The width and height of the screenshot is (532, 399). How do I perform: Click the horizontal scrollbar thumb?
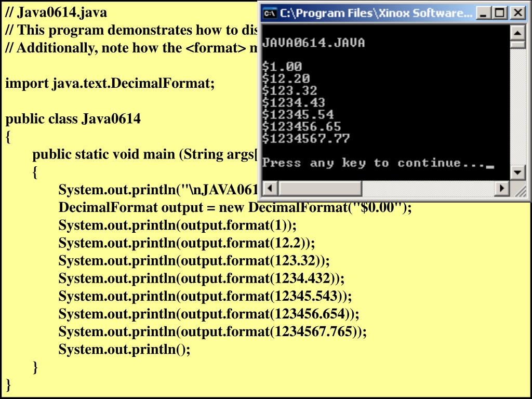[x=320, y=188]
